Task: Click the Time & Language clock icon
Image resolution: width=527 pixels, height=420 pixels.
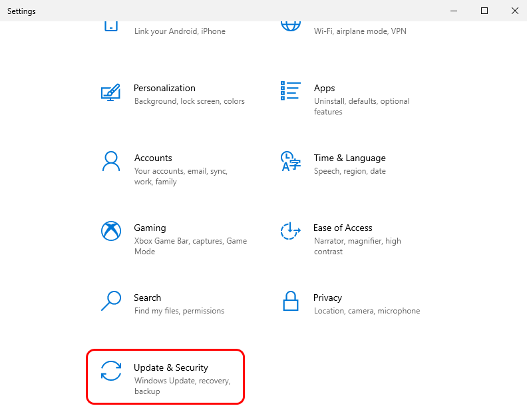Action: point(290,161)
